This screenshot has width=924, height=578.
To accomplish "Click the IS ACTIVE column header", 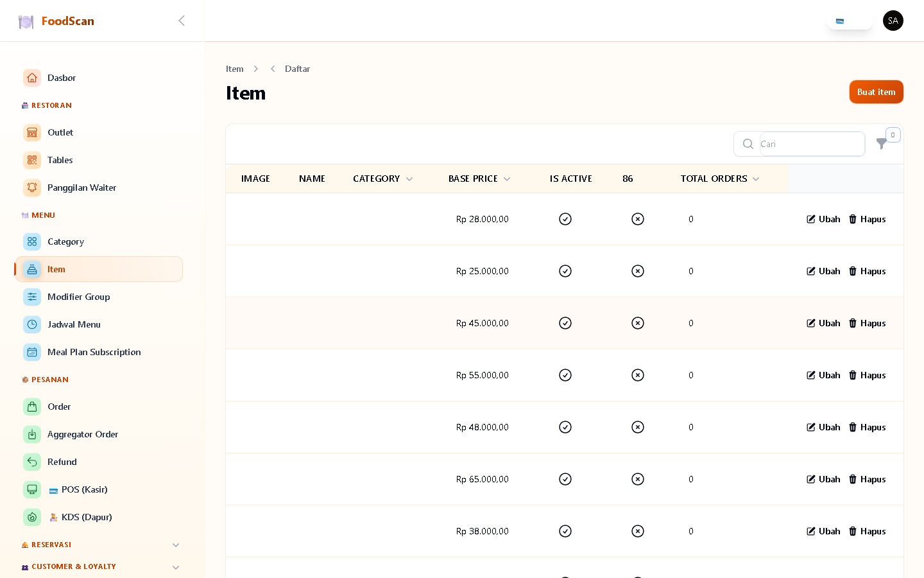I will [571, 179].
